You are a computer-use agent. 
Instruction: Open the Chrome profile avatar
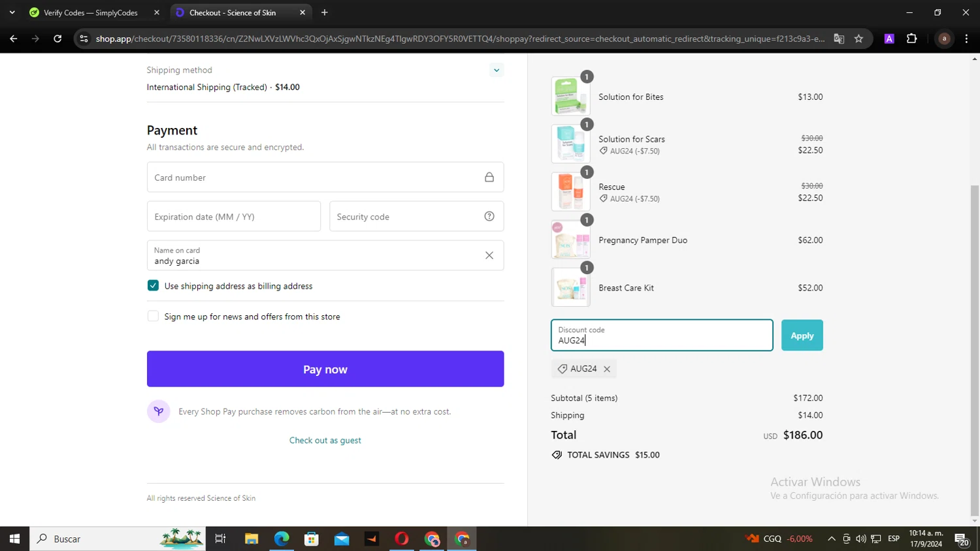pos(944,39)
